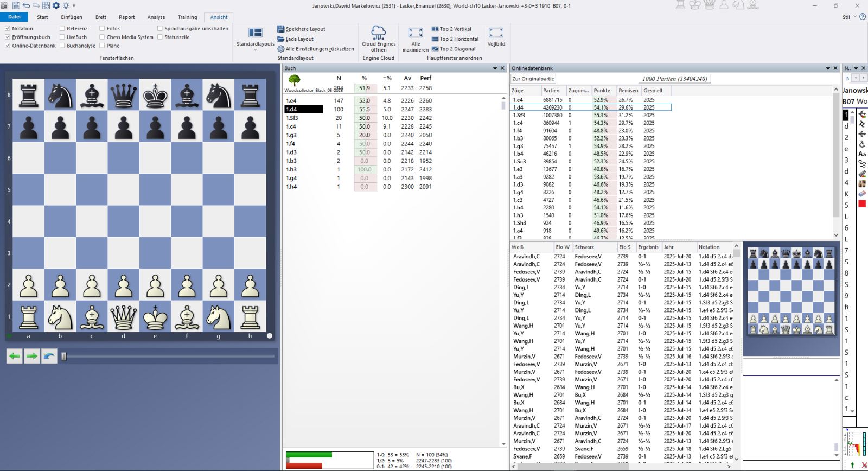
Task: Enable the LiveBuch checkbox
Action: coord(62,37)
